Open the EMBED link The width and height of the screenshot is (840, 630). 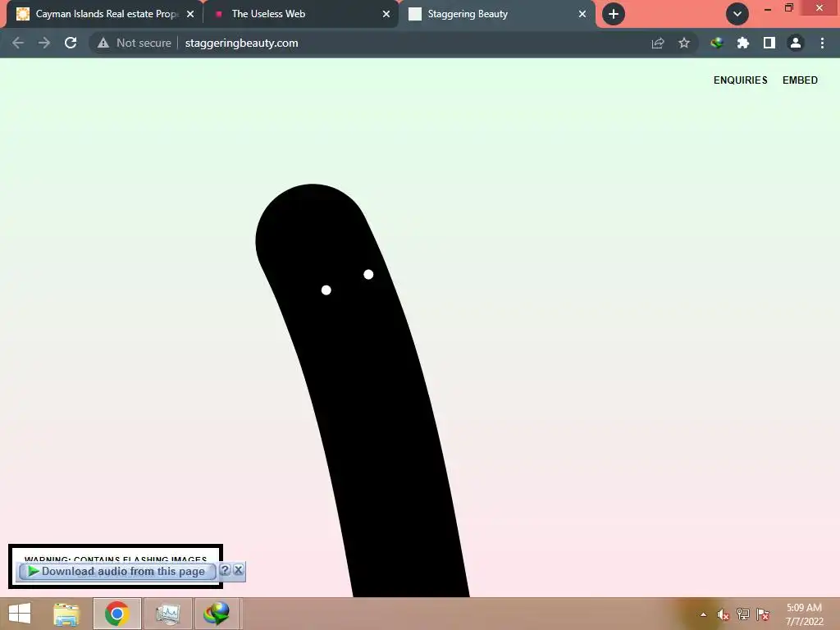(800, 80)
